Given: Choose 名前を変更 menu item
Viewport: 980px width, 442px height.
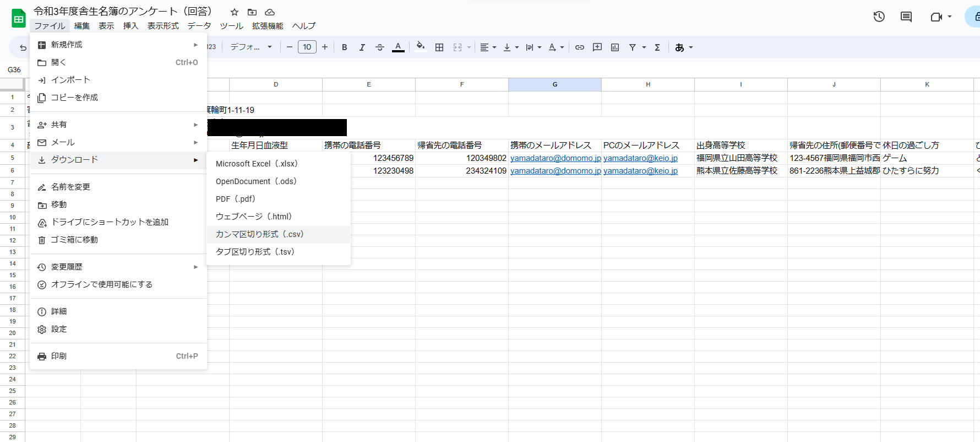Looking at the screenshot, I should 118,187.
